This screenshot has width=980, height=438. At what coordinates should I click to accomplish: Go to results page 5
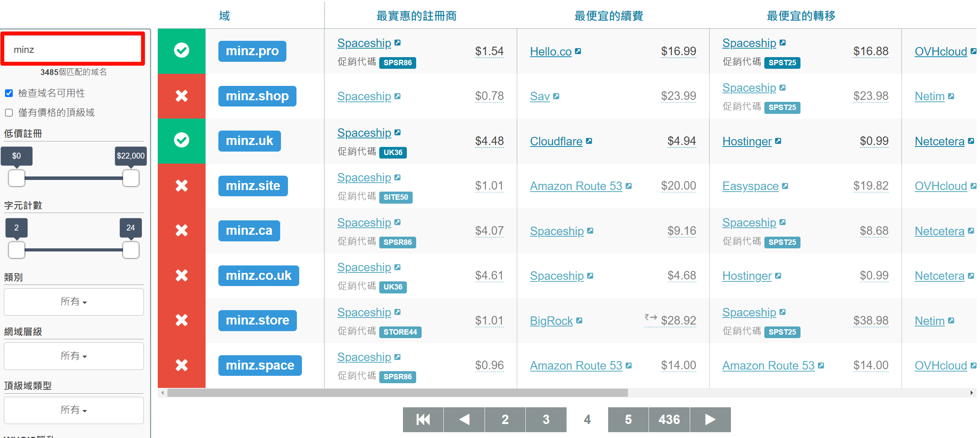tap(628, 419)
